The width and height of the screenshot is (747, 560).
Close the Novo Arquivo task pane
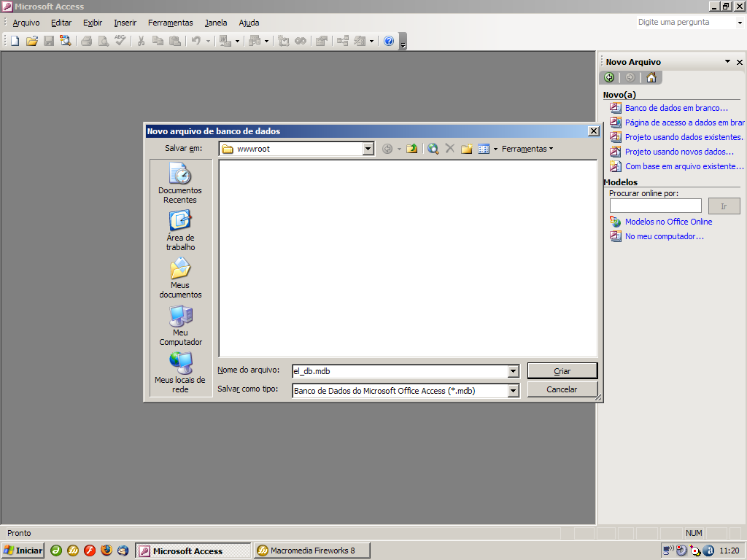click(x=740, y=63)
